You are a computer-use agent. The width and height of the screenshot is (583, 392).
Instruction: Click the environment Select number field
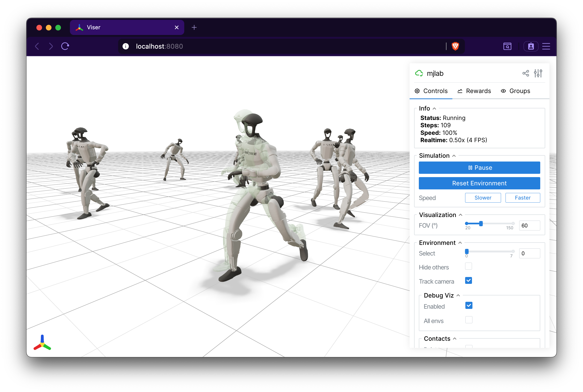(x=529, y=253)
